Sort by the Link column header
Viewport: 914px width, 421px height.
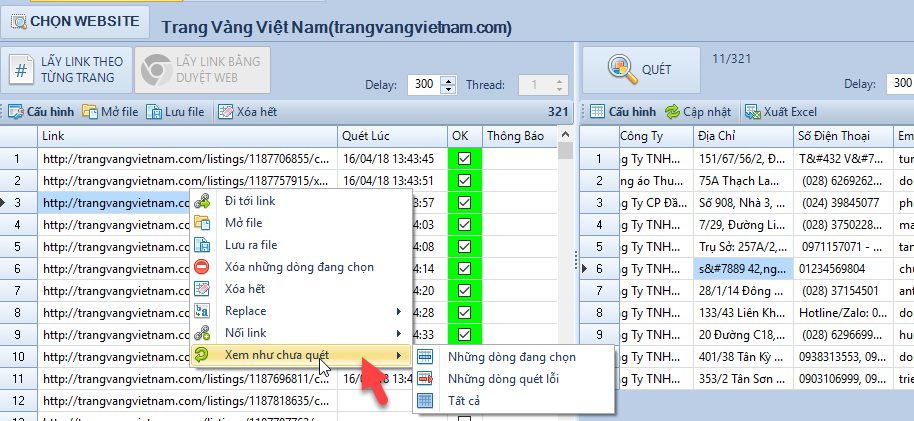[188, 136]
